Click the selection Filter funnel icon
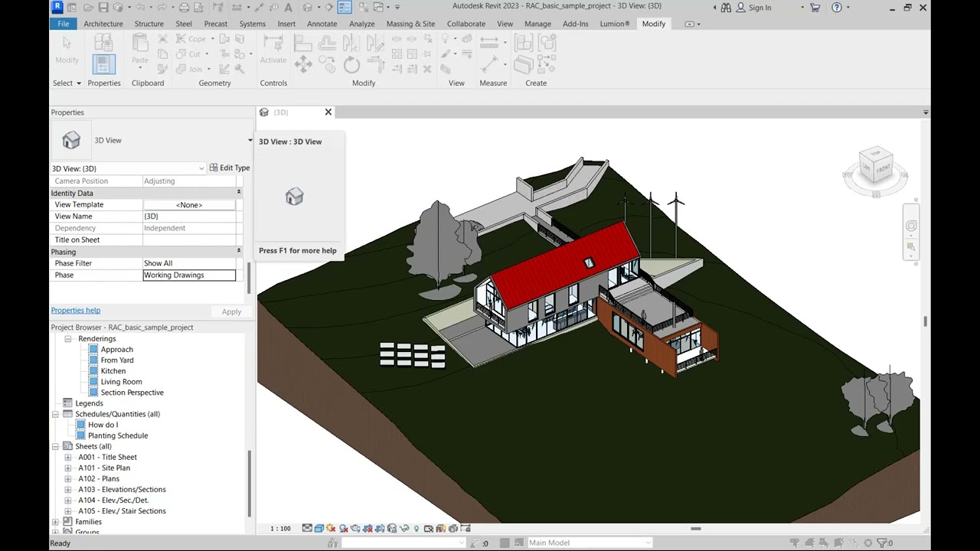 [x=882, y=543]
